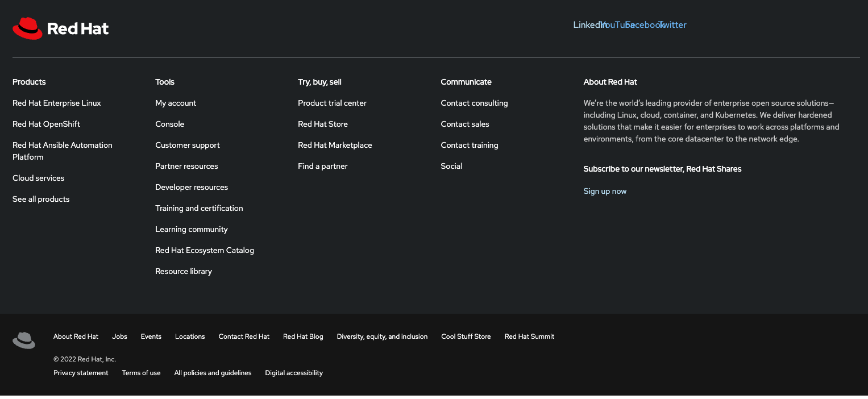Click the Products column heading
Screen dimensions: 868x399
(x=29, y=82)
